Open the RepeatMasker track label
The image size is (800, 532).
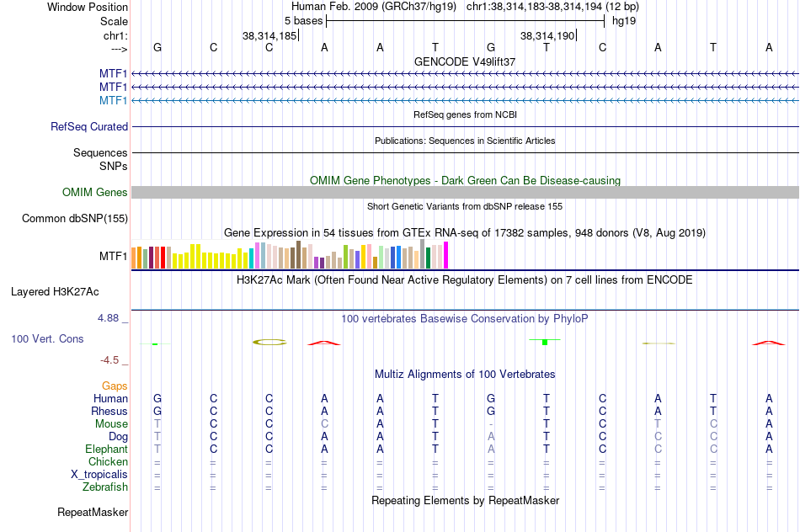click(x=93, y=512)
